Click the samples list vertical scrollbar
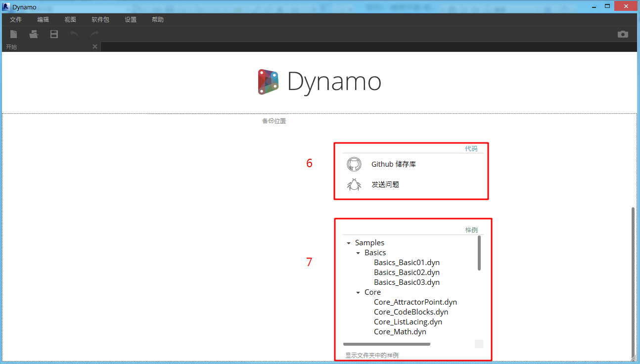Image resolution: width=640 pixels, height=364 pixels. coord(479,253)
